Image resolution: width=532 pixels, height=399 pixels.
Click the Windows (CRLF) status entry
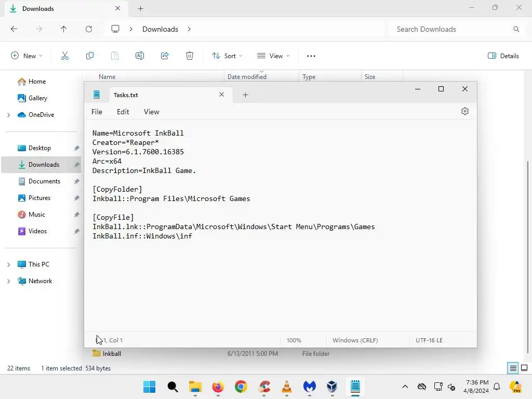355,340
